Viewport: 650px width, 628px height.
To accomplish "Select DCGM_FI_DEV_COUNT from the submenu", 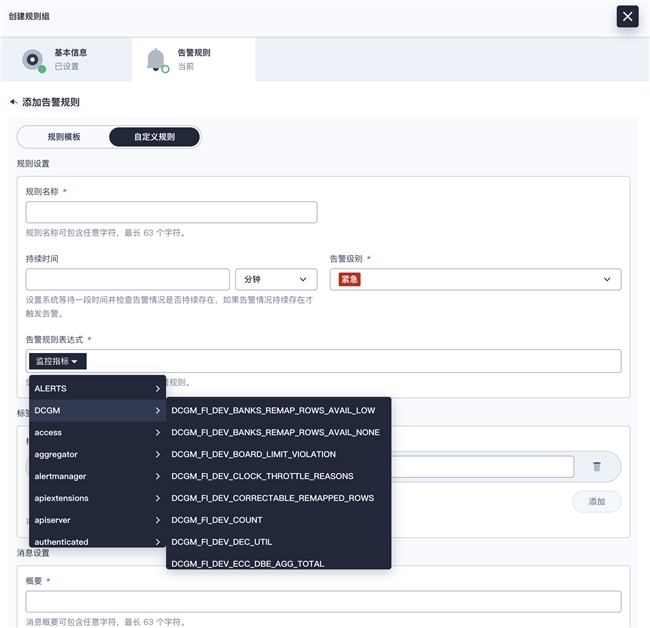I will (217, 520).
